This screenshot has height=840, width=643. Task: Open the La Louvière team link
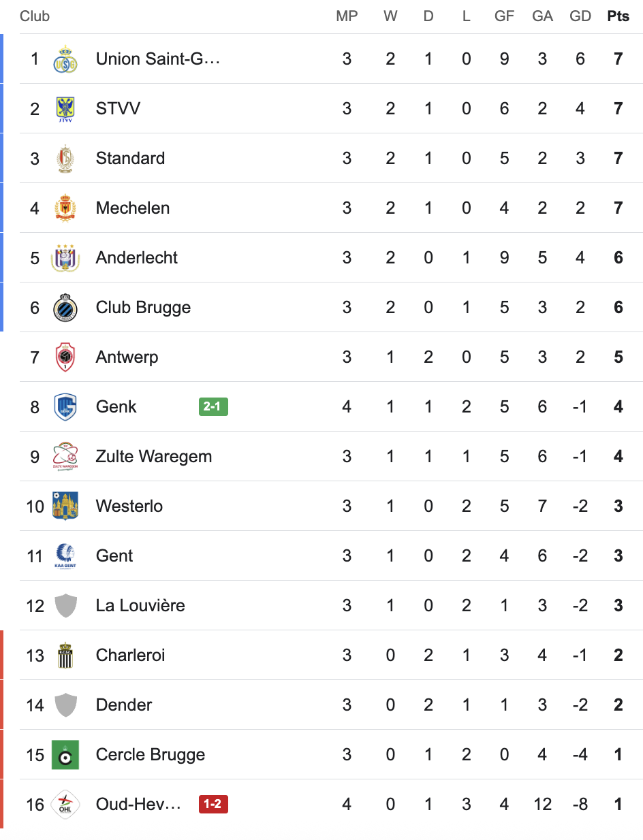tap(140, 606)
